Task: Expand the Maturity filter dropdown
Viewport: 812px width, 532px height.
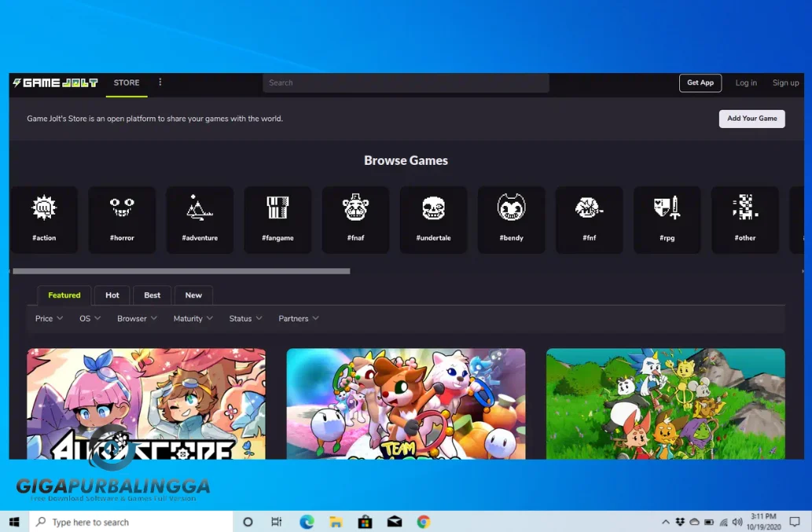Action: click(193, 318)
